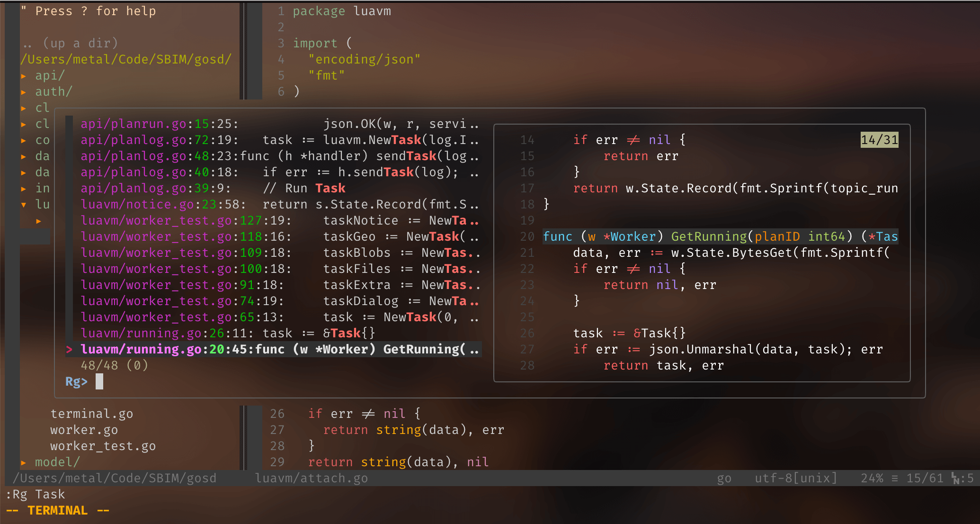Image resolution: width=980 pixels, height=524 pixels.
Task: Click the 15/61 line counter in status line
Action: point(925,479)
